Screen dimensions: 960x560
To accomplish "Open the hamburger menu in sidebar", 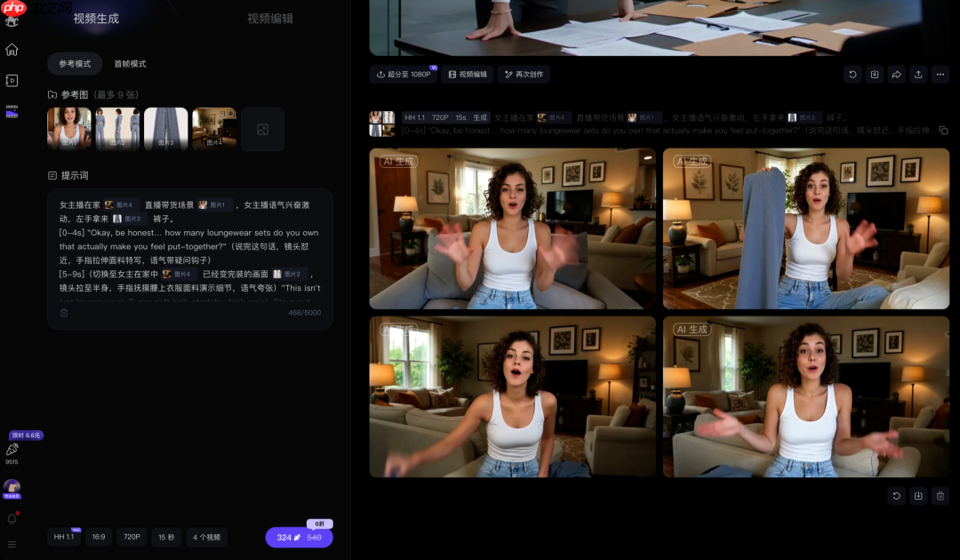I will click(12, 544).
